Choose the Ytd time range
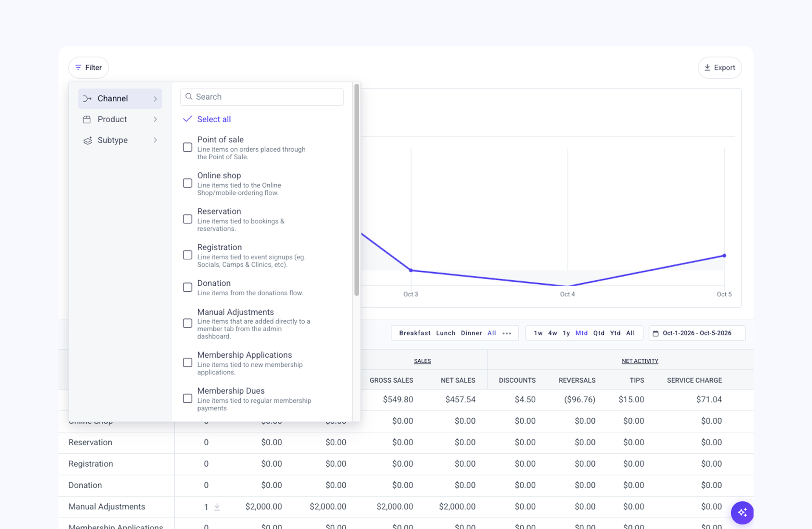The height and width of the screenshot is (529, 812). [615, 333]
